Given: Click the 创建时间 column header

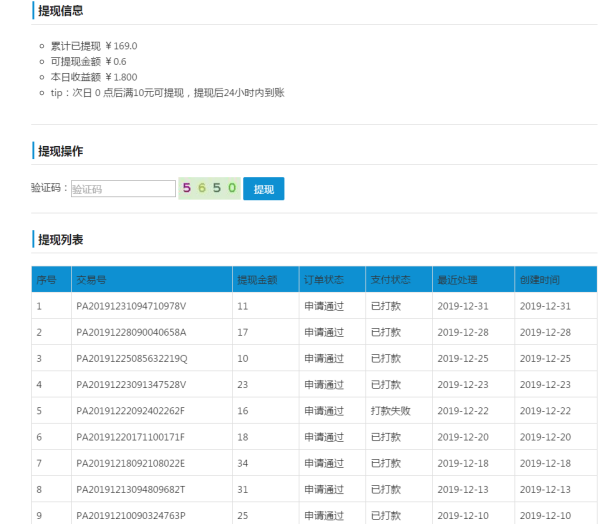Looking at the screenshot, I should click(x=540, y=280).
